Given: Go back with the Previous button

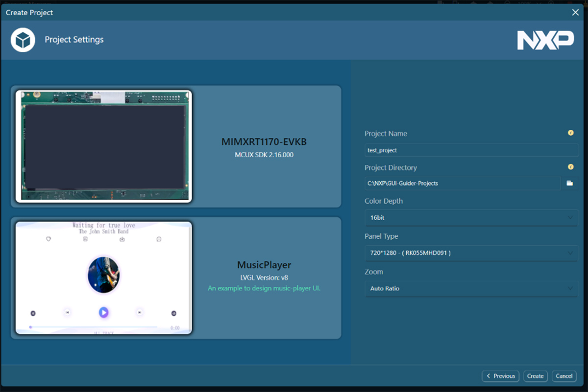Looking at the screenshot, I should click(x=501, y=376).
